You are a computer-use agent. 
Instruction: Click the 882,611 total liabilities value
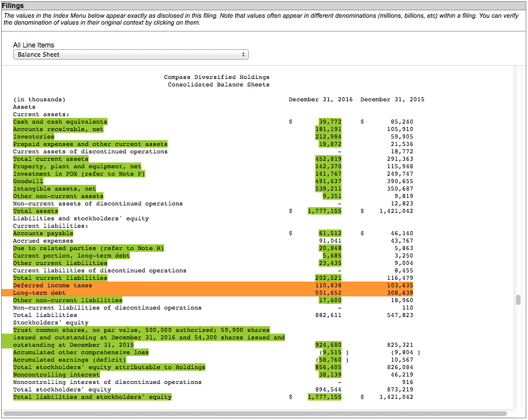(x=328, y=315)
